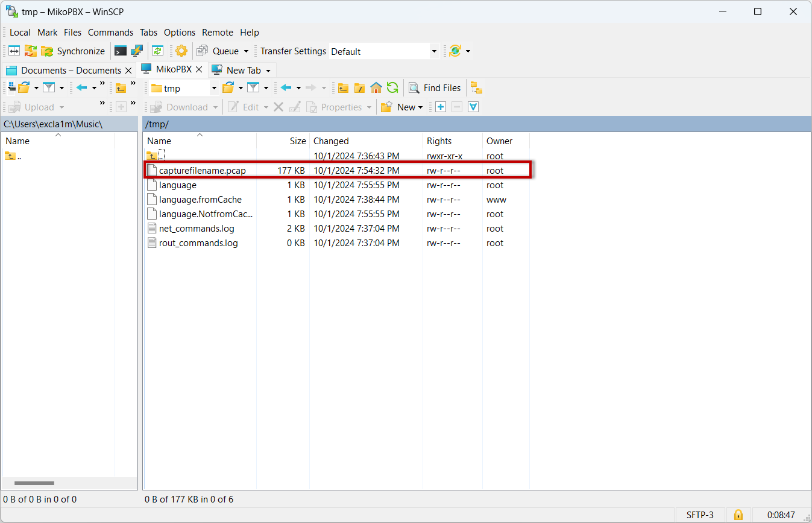812x523 pixels.
Task: Open the terminal console icon
Action: (x=121, y=51)
